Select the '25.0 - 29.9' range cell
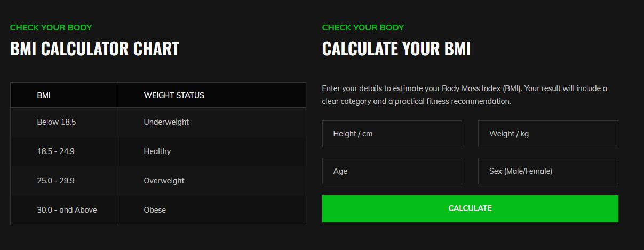Screen dimensions: 644x250 (x=55, y=181)
